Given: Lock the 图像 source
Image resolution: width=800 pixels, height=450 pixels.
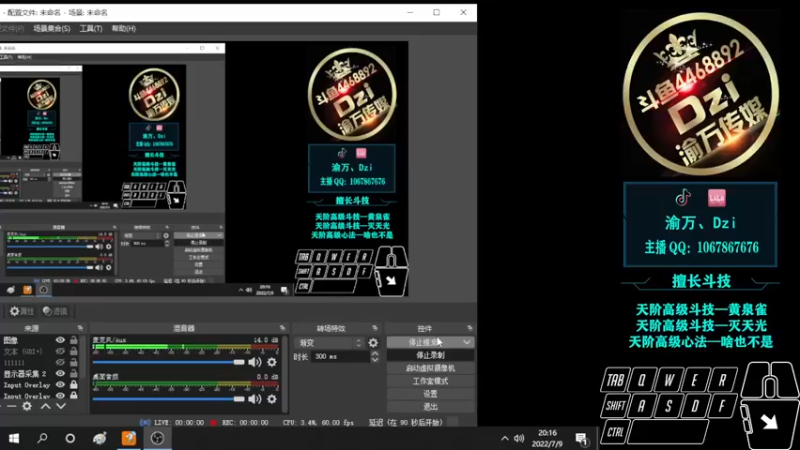Looking at the screenshot, I should point(73,340).
